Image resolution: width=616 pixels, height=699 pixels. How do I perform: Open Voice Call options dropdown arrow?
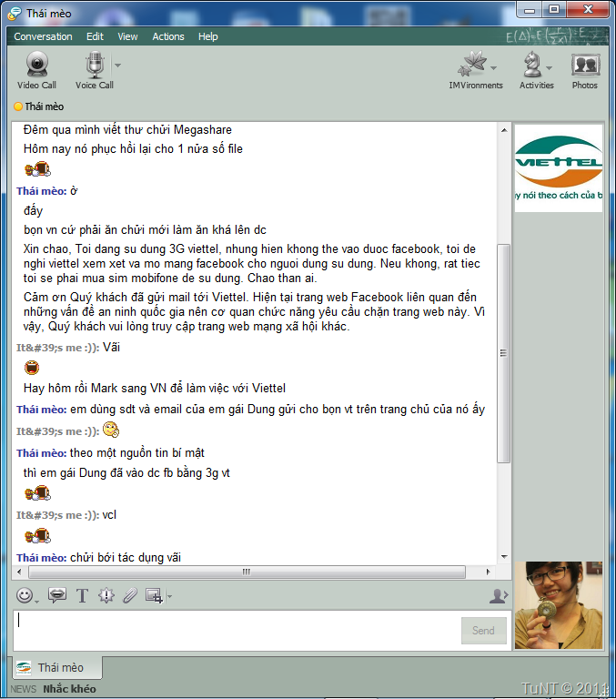pyautogui.click(x=117, y=66)
